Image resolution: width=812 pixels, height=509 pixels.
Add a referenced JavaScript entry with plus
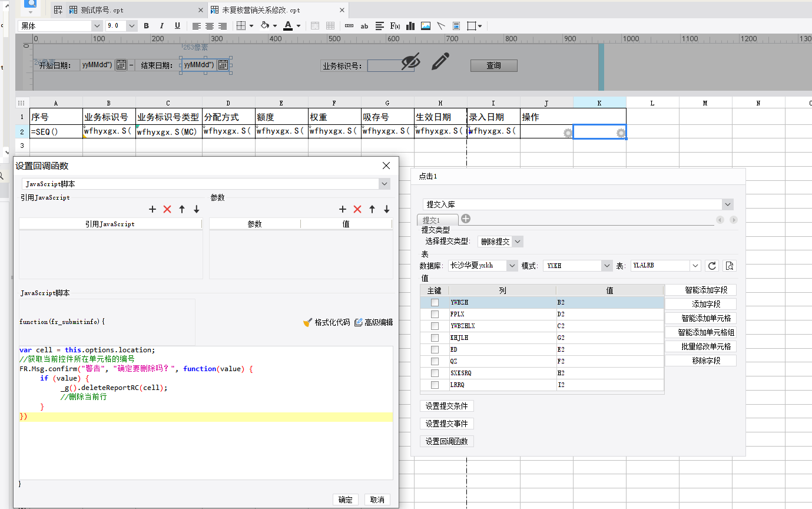pyautogui.click(x=153, y=209)
